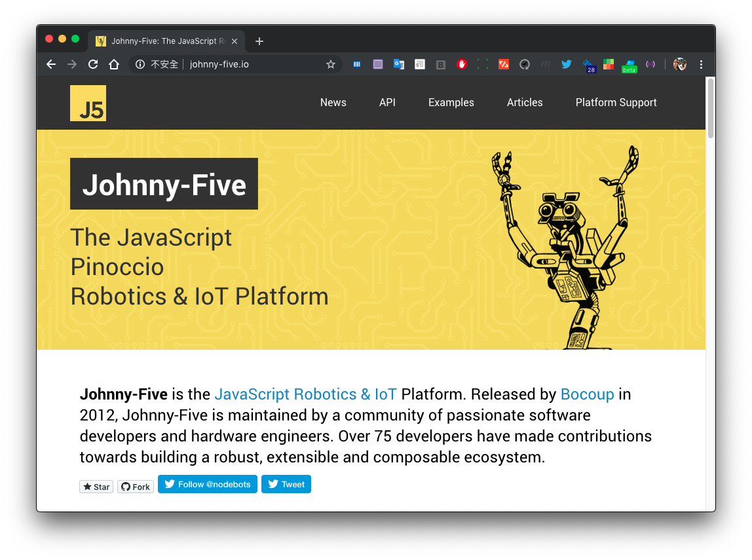The height and width of the screenshot is (560, 752).
Task: Click the Johnny-Five hero title banner
Action: coord(164,184)
